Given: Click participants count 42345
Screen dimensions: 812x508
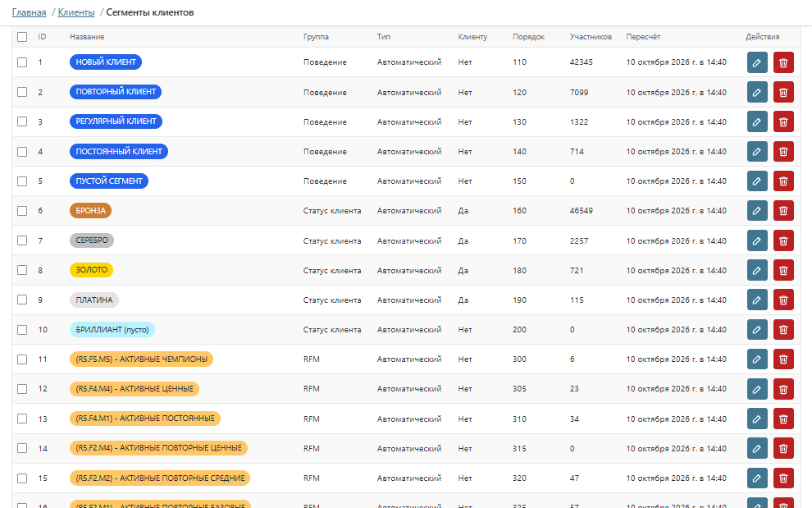Looking at the screenshot, I should pos(581,62).
